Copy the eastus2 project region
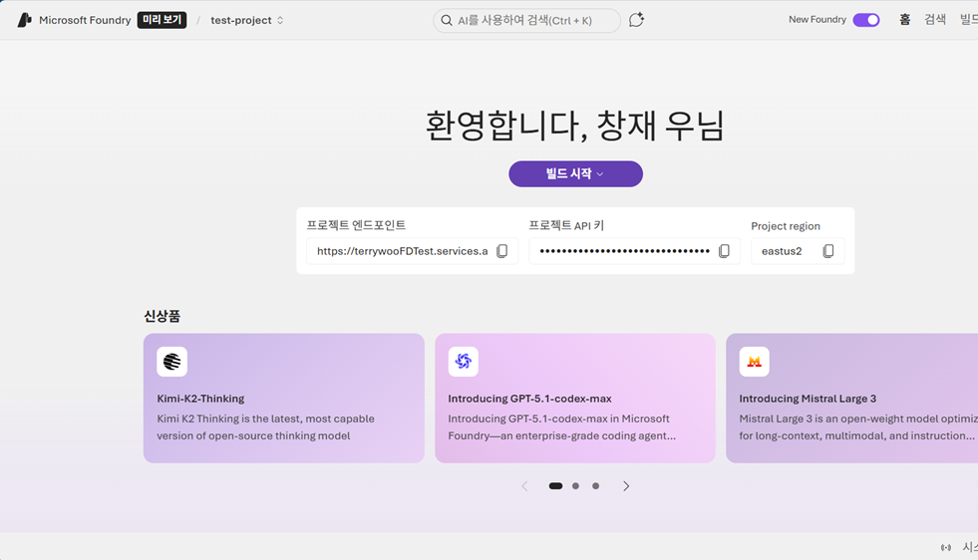 [x=828, y=251]
